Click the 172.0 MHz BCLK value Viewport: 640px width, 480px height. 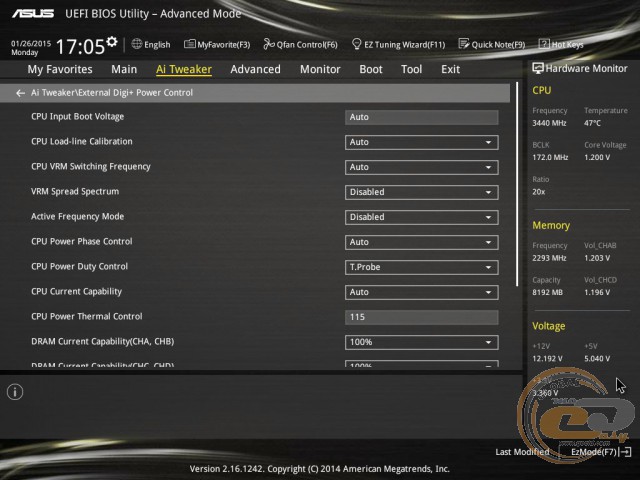click(x=550, y=157)
